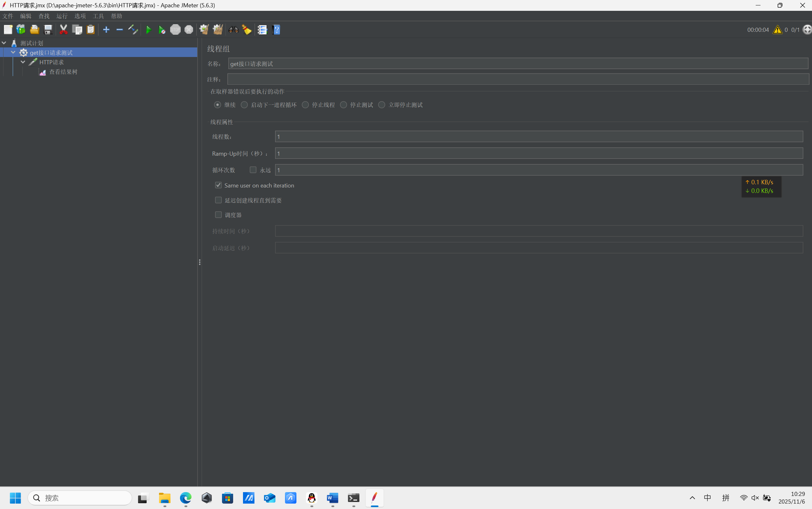This screenshot has width=812, height=509.
Task: Open the Function Helper dialog icon
Action: click(x=262, y=30)
